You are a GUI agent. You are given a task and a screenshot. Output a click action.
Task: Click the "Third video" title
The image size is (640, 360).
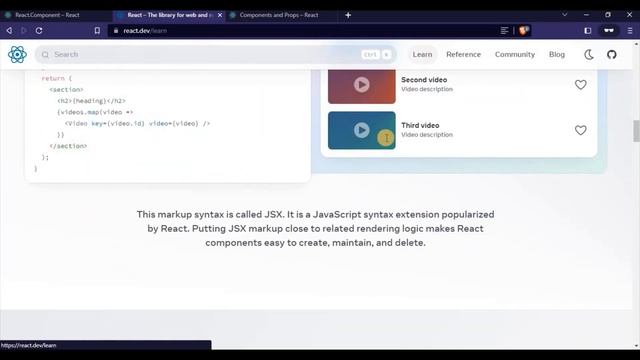point(420,125)
